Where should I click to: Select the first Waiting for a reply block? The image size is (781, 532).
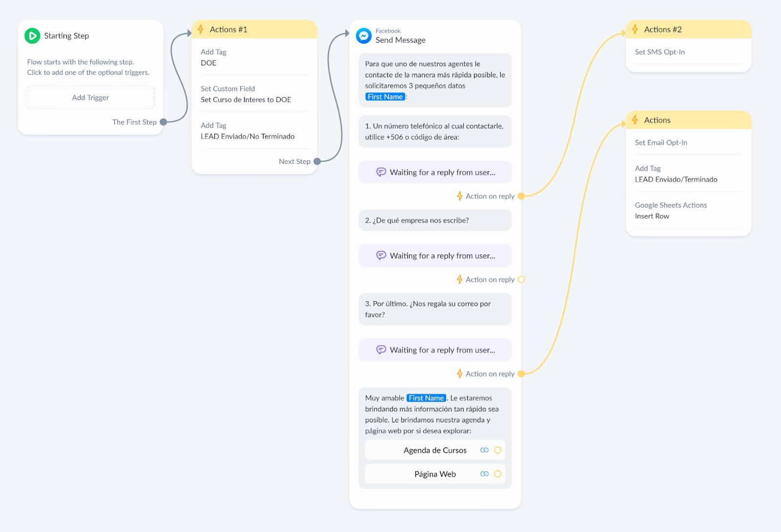click(435, 172)
